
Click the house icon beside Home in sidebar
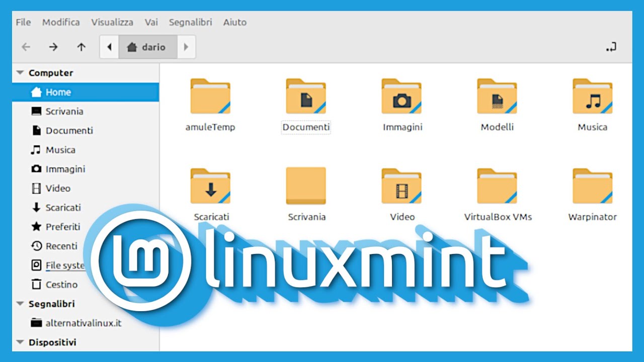tap(36, 92)
